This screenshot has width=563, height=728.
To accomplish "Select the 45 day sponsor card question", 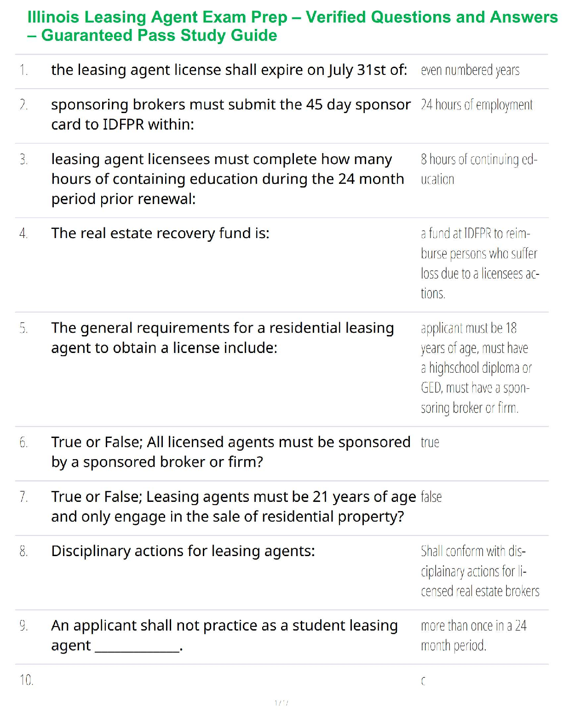I will point(230,114).
